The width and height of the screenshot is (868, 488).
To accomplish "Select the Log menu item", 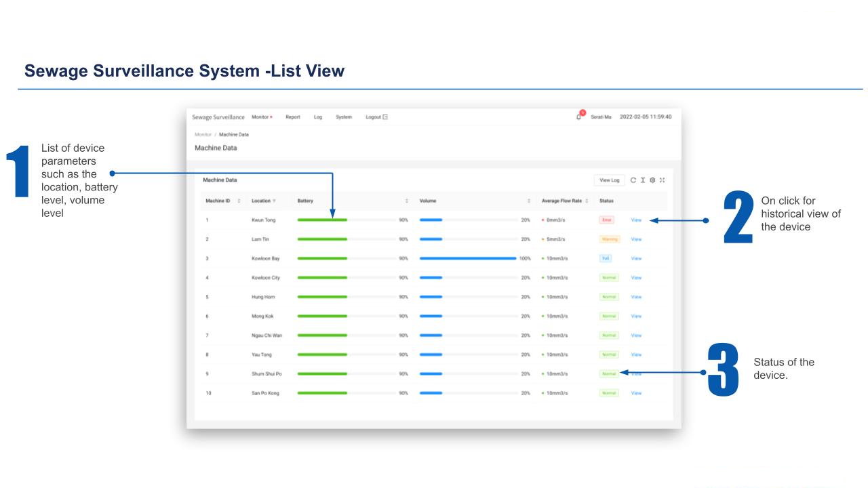I will (x=317, y=117).
